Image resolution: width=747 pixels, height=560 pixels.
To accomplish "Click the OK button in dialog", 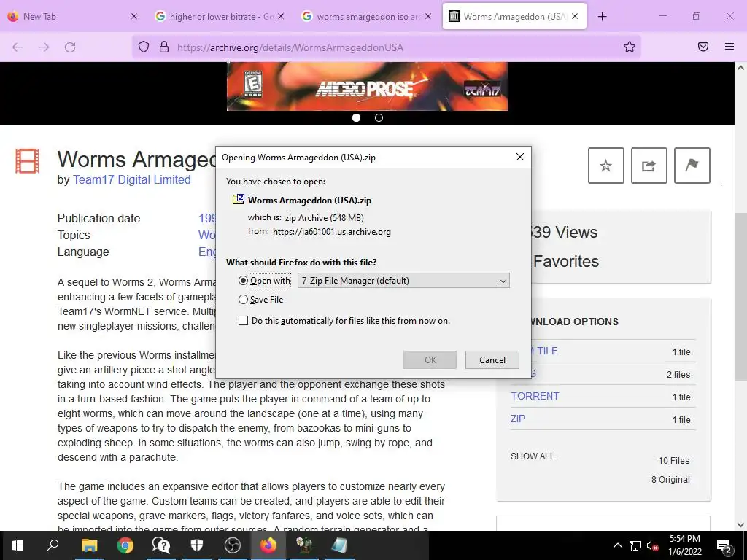I will 430,360.
